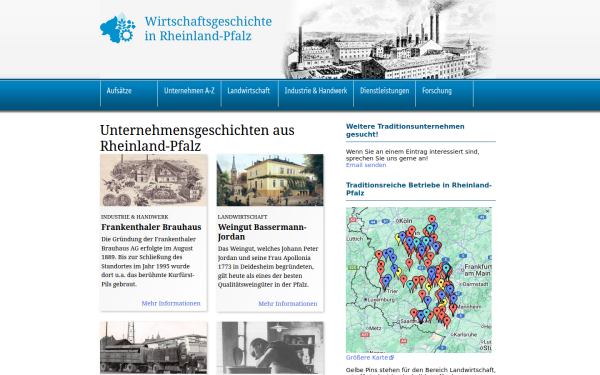Click the factory engraving header image

389,39
